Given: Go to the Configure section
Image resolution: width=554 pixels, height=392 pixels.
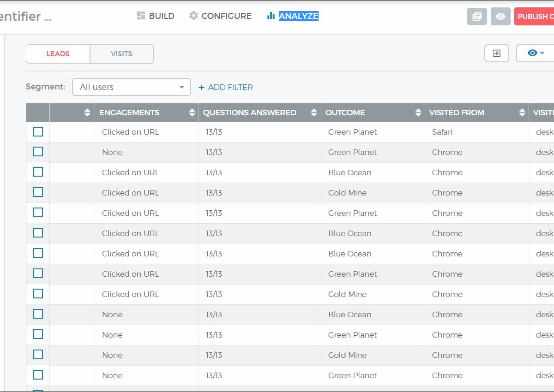Looking at the screenshot, I should tap(220, 16).
